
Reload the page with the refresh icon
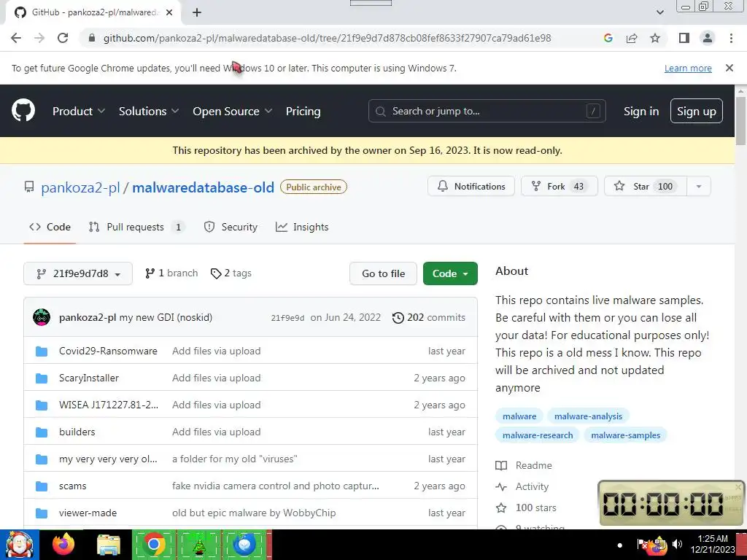pyautogui.click(x=63, y=38)
